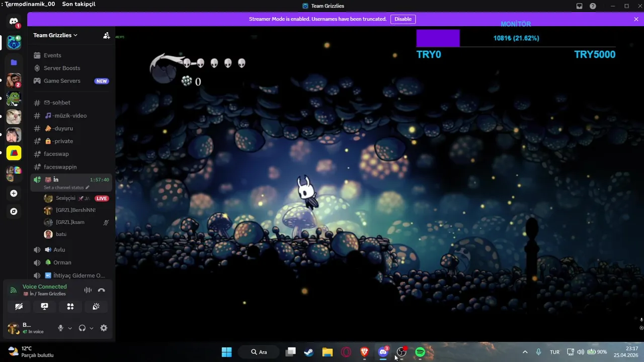The image size is (644, 362).
Task: Open the duyuru text channel
Action: pos(71,128)
